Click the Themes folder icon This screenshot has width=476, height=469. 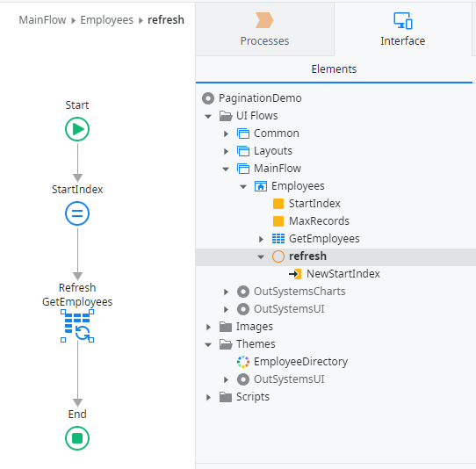pyautogui.click(x=226, y=344)
